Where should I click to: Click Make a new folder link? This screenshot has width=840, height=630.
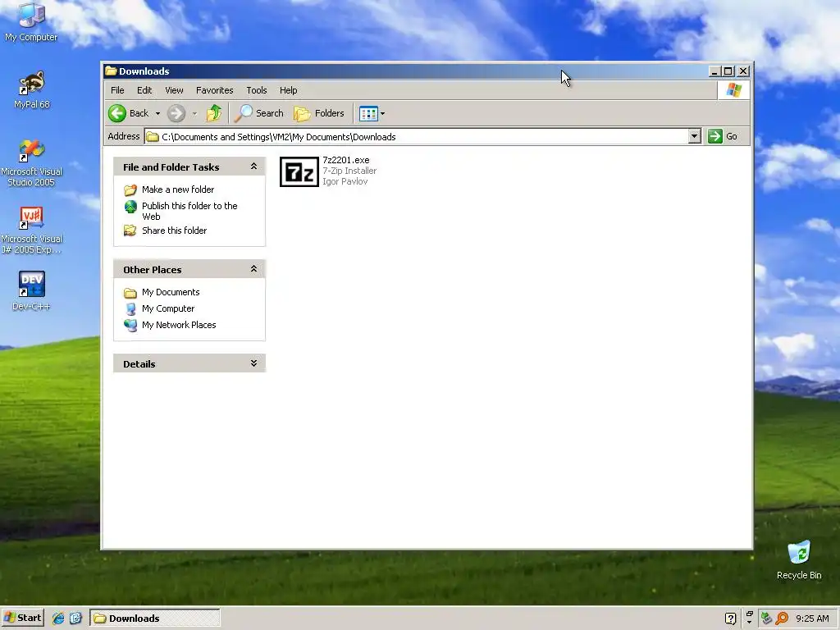(x=178, y=189)
